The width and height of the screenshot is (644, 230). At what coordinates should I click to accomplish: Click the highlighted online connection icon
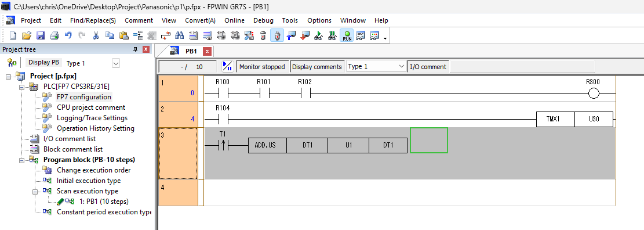tap(277, 36)
